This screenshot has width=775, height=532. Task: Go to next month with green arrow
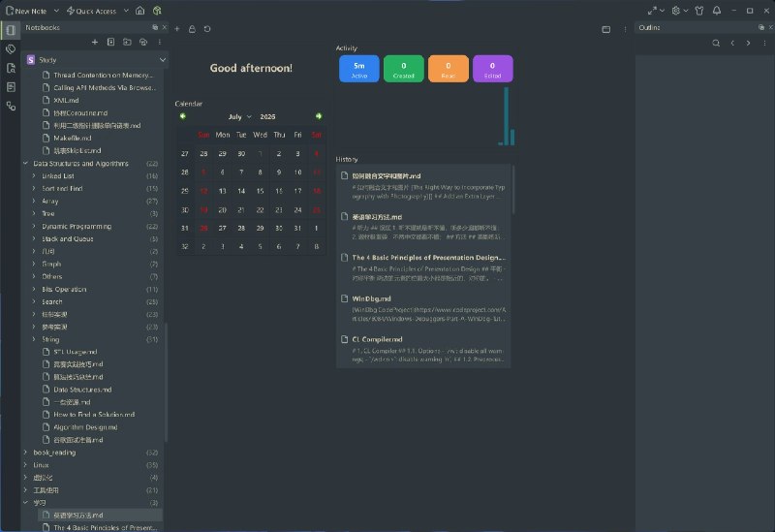click(x=319, y=116)
